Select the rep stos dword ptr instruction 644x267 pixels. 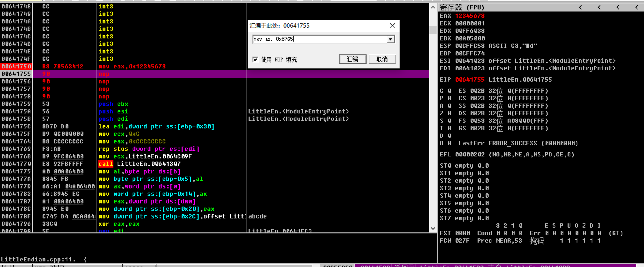149,149
